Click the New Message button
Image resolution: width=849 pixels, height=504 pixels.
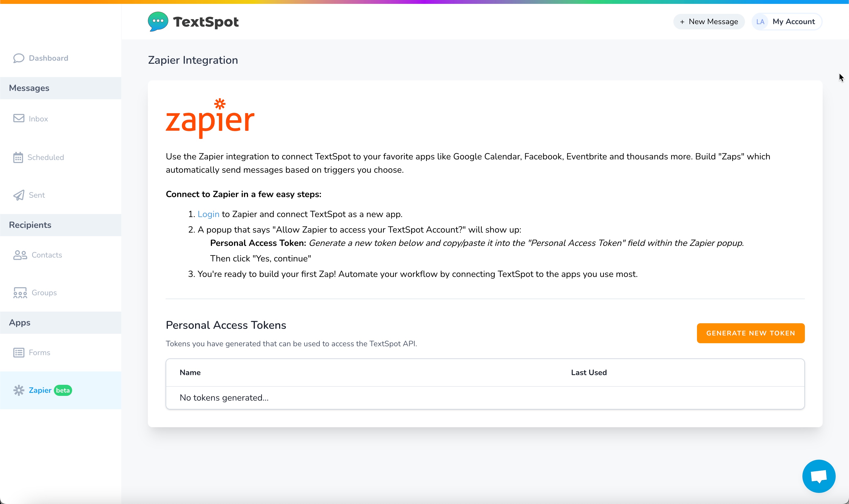point(709,22)
